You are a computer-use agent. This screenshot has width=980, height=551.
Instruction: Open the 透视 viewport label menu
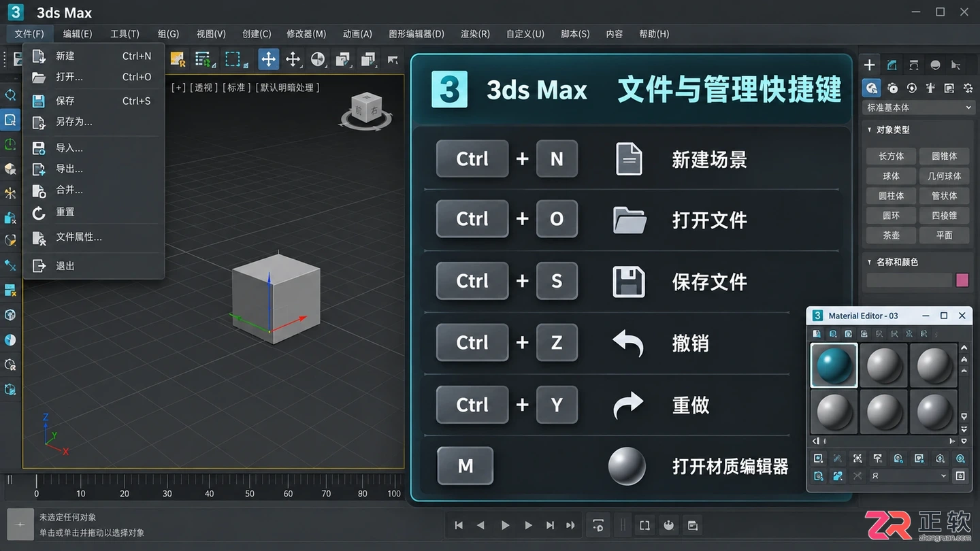click(x=203, y=88)
